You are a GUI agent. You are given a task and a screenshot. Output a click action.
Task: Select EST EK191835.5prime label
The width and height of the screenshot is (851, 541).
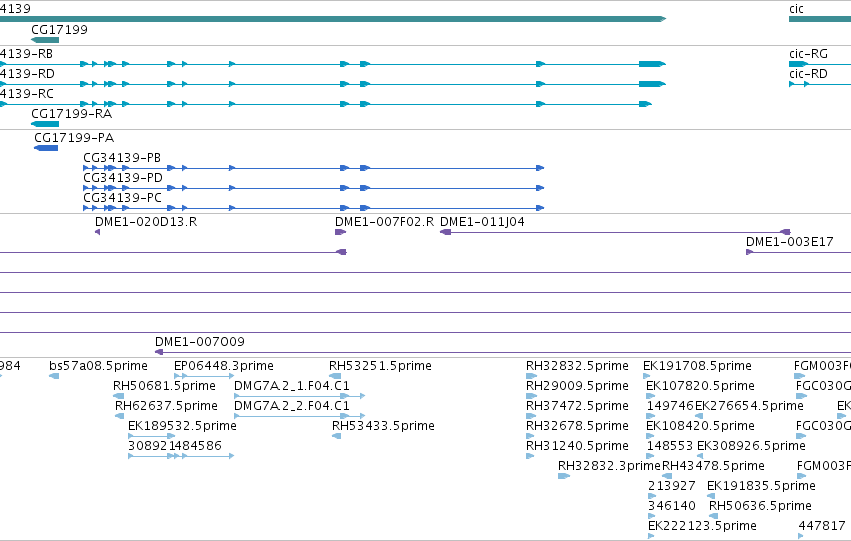click(761, 485)
